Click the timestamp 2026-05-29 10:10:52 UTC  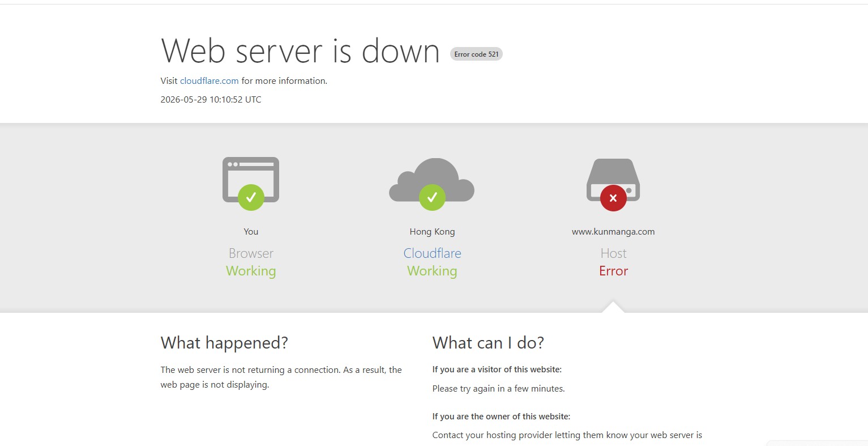[x=211, y=100]
